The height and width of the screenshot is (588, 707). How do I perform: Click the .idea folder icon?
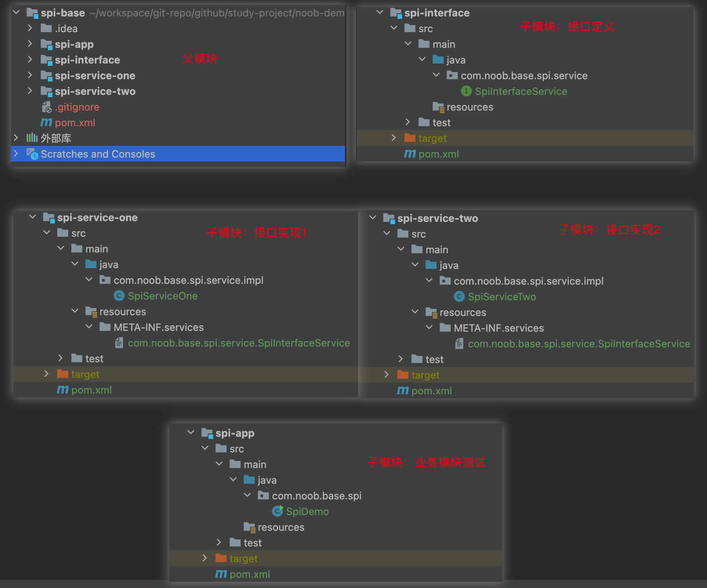46,28
